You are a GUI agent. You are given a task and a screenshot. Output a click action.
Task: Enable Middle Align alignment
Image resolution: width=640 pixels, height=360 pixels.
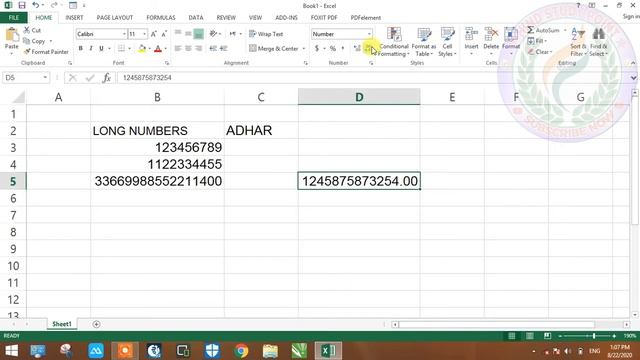tap(188, 34)
